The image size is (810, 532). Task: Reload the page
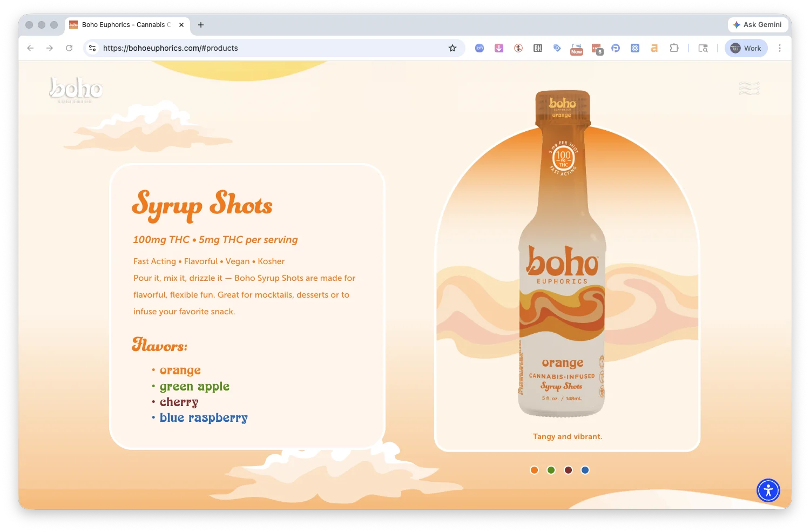tap(69, 48)
